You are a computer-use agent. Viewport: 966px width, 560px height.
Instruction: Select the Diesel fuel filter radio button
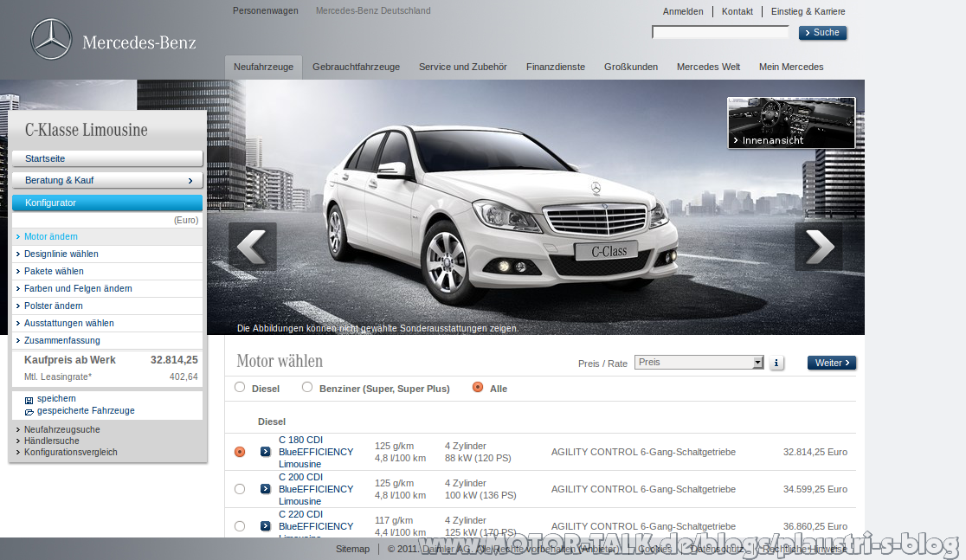coord(240,387)
